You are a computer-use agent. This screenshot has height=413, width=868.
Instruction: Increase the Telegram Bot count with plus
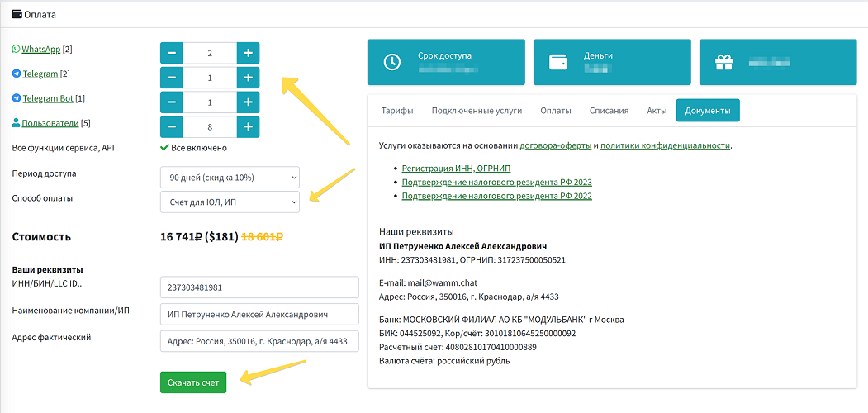coord(248,102)
